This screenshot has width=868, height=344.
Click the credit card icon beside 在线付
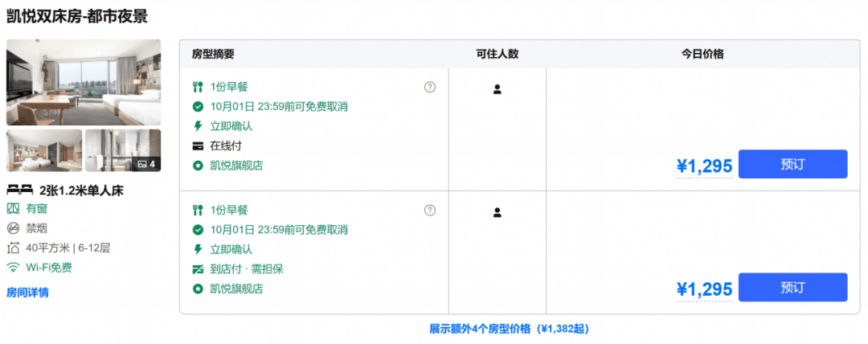click(198, 146)
